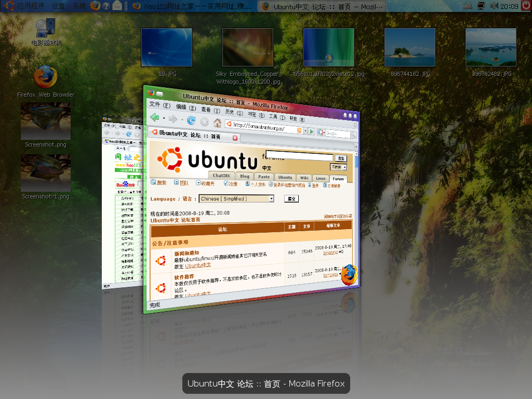Click the 个人资料 icon in the forum nav
Screen dimensions: 532x399
tap(248, 184)
